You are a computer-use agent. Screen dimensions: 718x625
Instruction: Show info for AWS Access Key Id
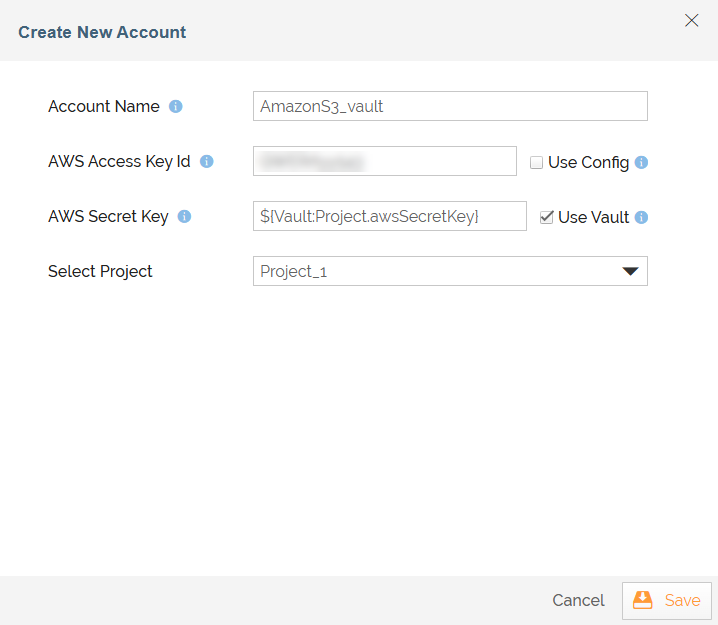(207, 161)
